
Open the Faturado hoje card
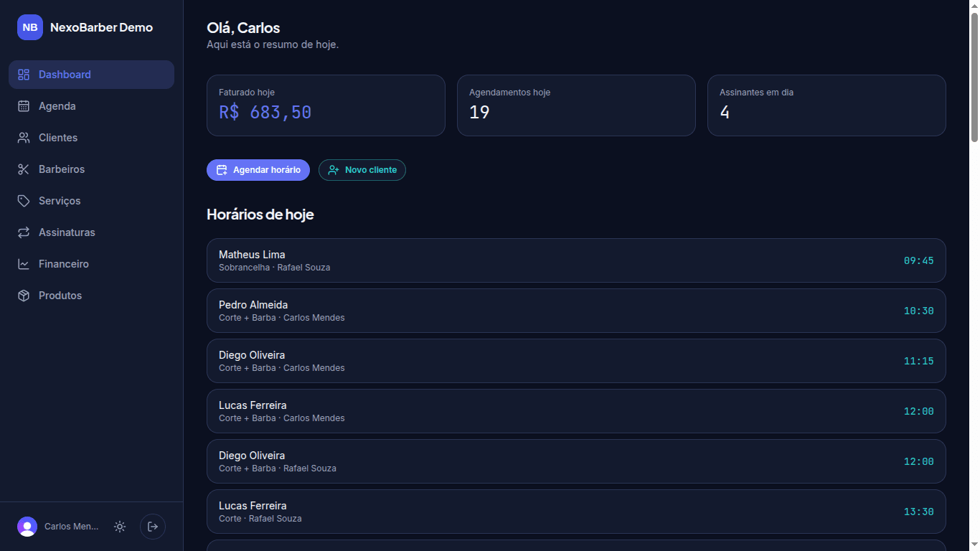[326, 105]
